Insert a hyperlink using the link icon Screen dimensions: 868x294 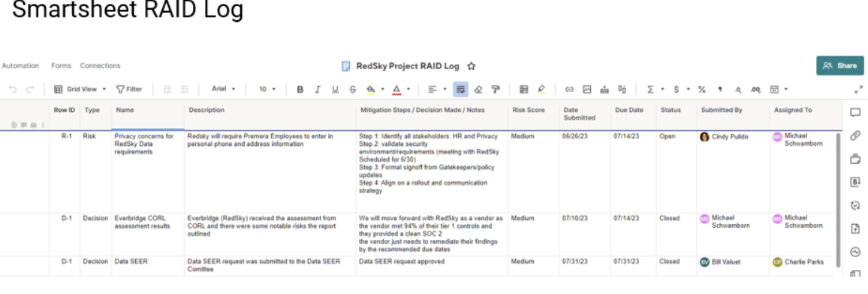(x=569, y=89)
